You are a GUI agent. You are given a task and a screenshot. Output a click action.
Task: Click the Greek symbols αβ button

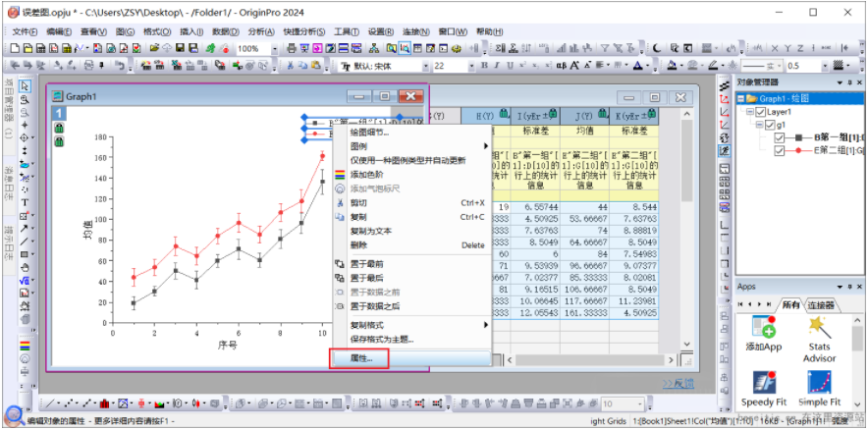tap(561, 66)
